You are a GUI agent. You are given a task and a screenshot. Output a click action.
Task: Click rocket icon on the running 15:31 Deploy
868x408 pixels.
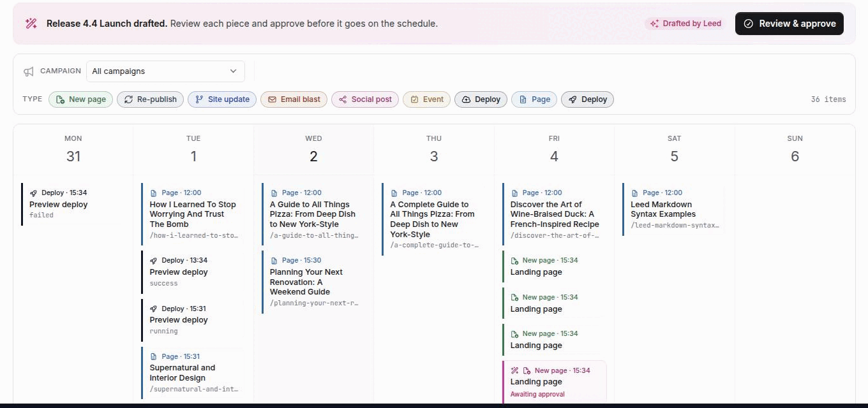click(x=153, y=309)
